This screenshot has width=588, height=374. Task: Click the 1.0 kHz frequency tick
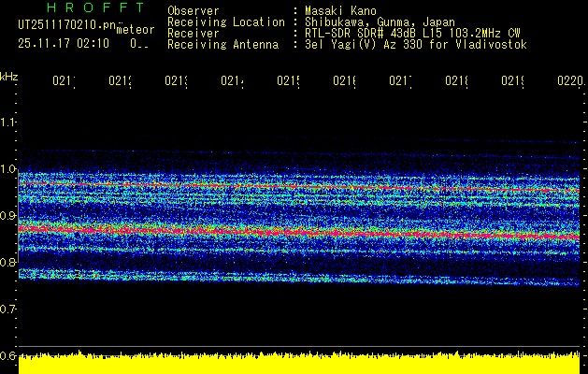pyautogui.click(x=8, y=169)
